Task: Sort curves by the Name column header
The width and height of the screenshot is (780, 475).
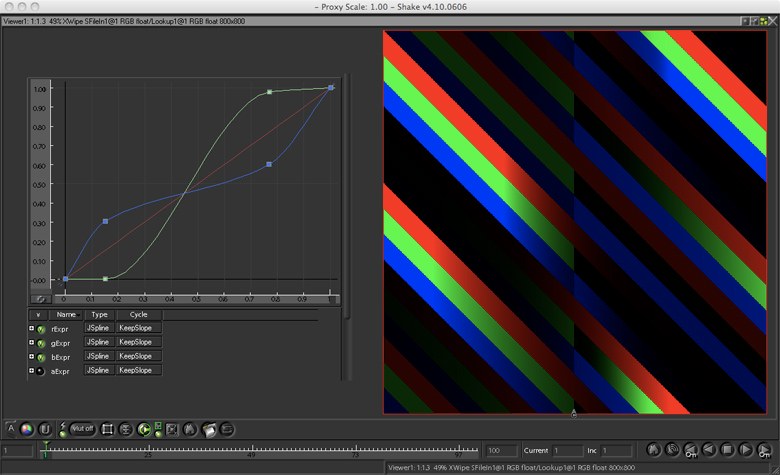Action: tap(64, 314)
